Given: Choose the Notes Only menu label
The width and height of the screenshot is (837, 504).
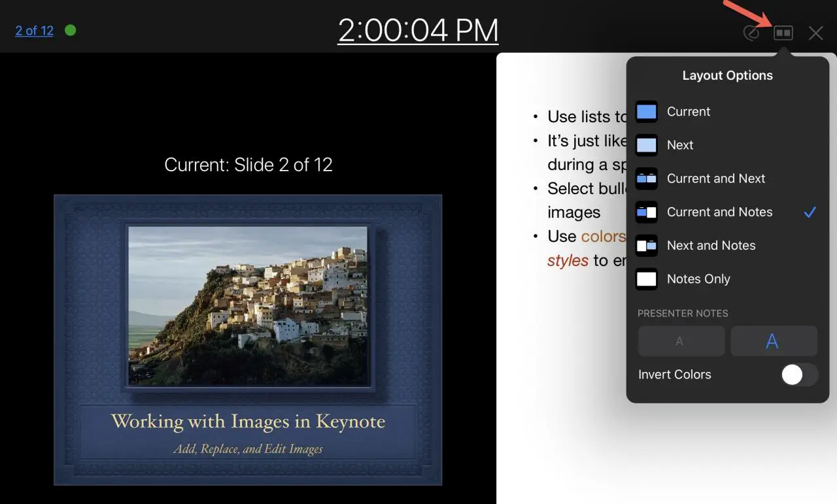Looking at the screenshot, I should pos(698,279).
